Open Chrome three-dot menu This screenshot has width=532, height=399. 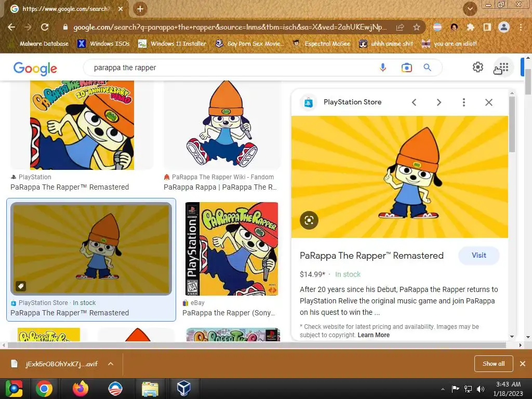click(521, 27)
